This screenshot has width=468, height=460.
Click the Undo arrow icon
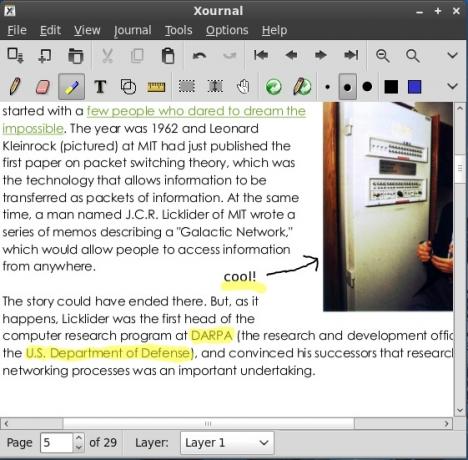(199, 55)
